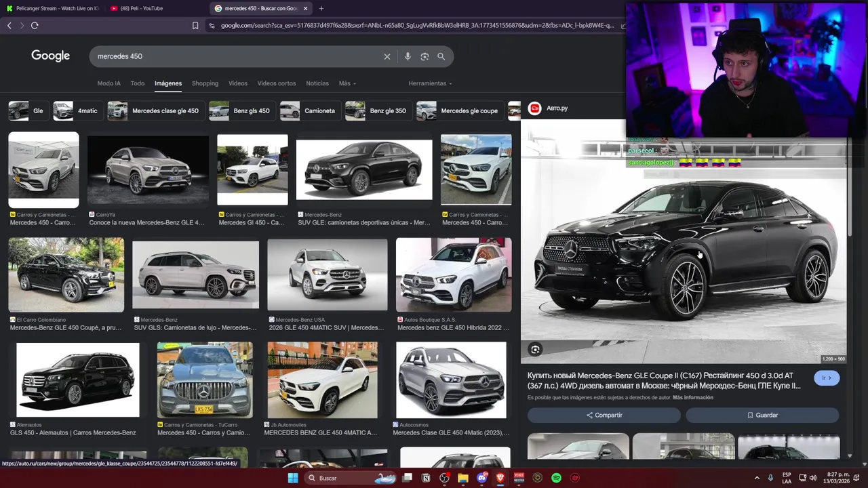This screenshot has height=488, width=868.
Task: Filter by Benz gls 450 chip
Action: point(241,110)
